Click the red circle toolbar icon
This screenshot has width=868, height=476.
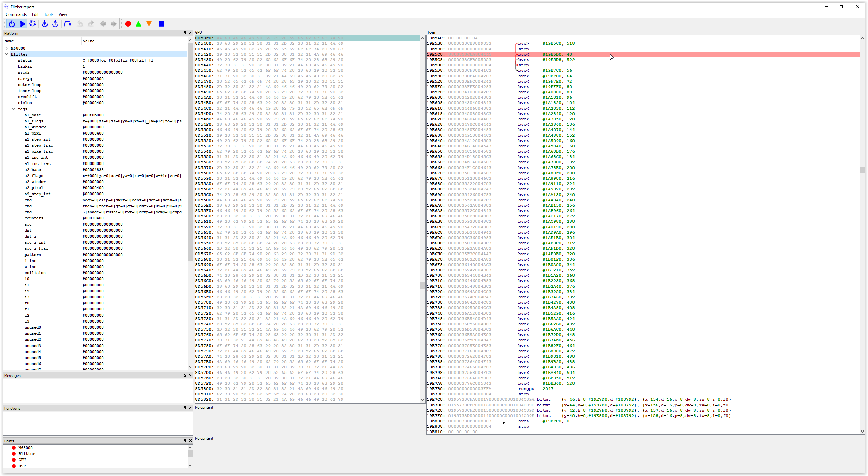(128, 24)
